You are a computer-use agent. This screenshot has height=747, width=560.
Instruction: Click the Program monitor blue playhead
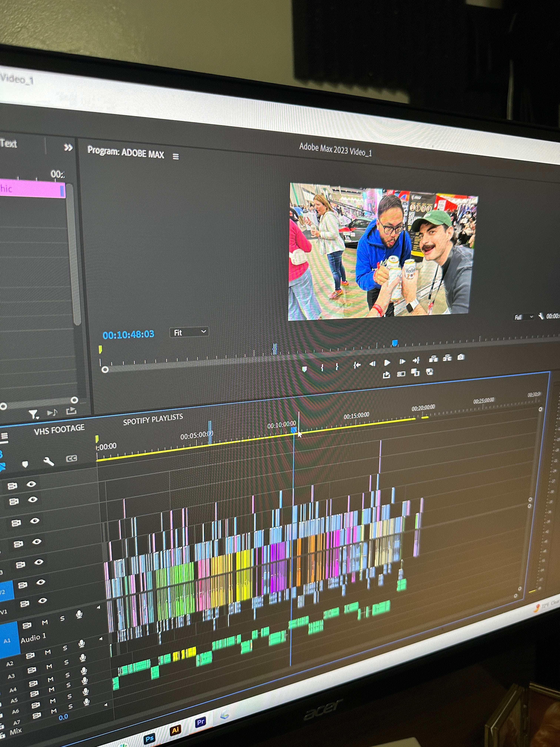pyautogui.click(x=395, y=343)
